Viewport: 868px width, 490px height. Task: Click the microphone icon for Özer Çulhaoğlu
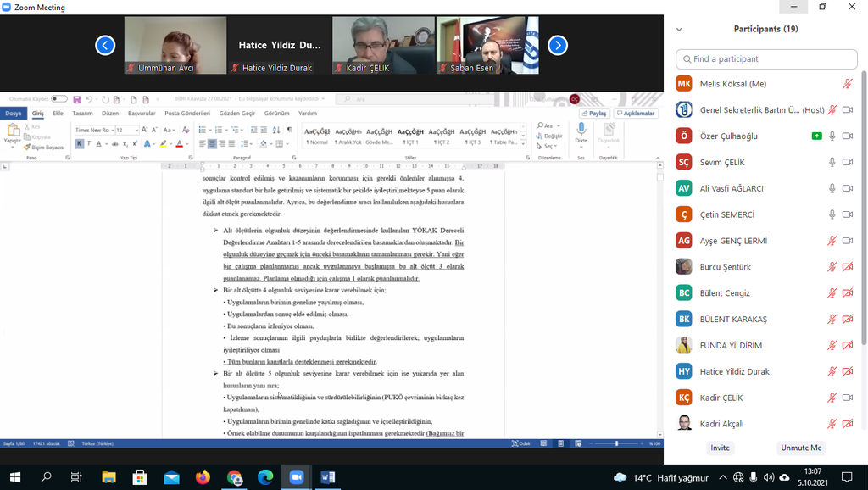pos(832,136)
